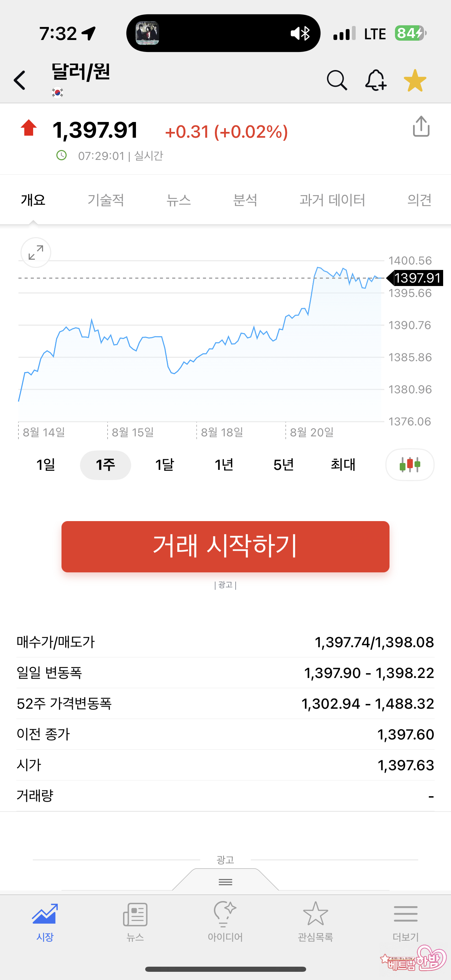Add a price alert via bell icon

tap(375, 80)
